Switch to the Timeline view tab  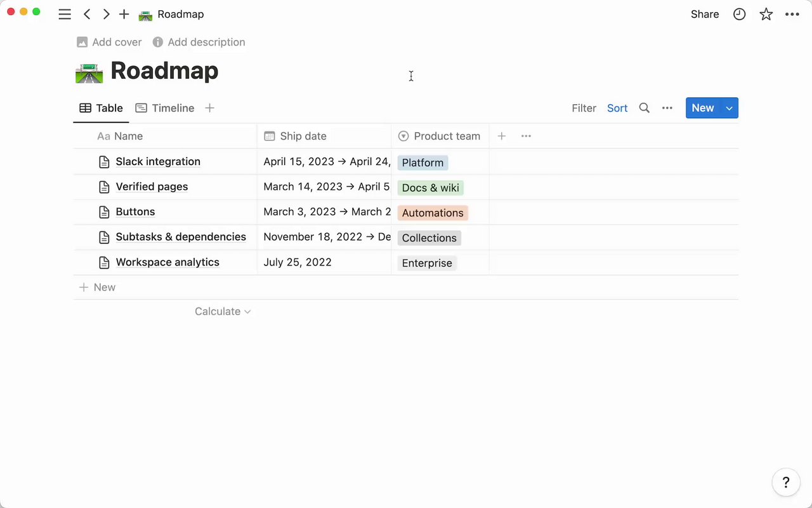point(165,108)
